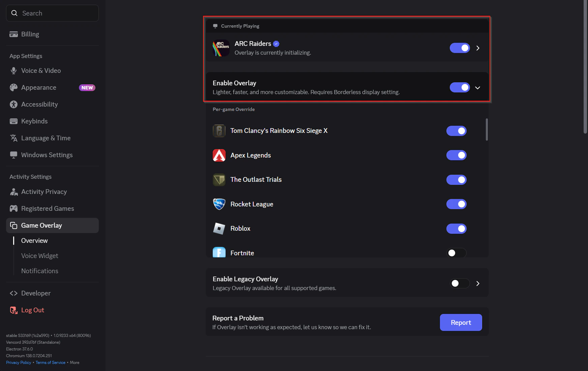
Task: Click the Rocket League game icon
Action: pyautogui.click(x=219, y=204)
